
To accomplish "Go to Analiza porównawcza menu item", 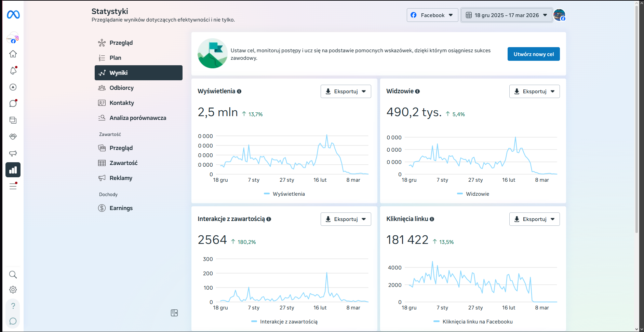I will (138, 118).
